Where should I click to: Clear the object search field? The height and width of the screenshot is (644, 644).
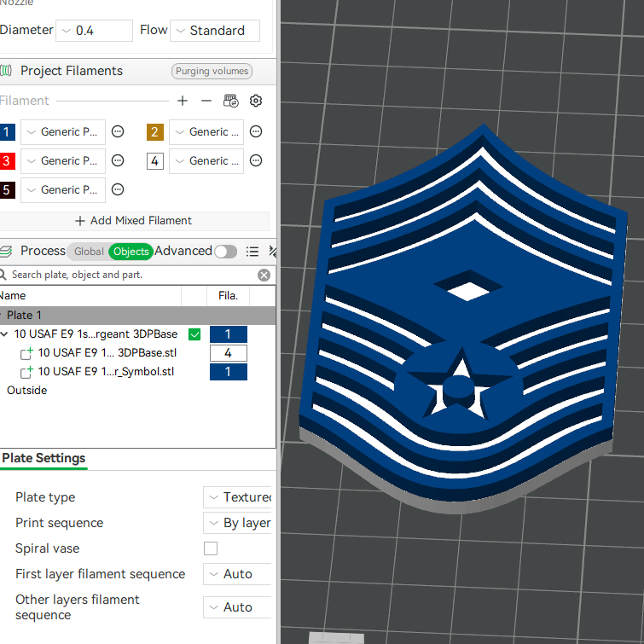[264, 276]
